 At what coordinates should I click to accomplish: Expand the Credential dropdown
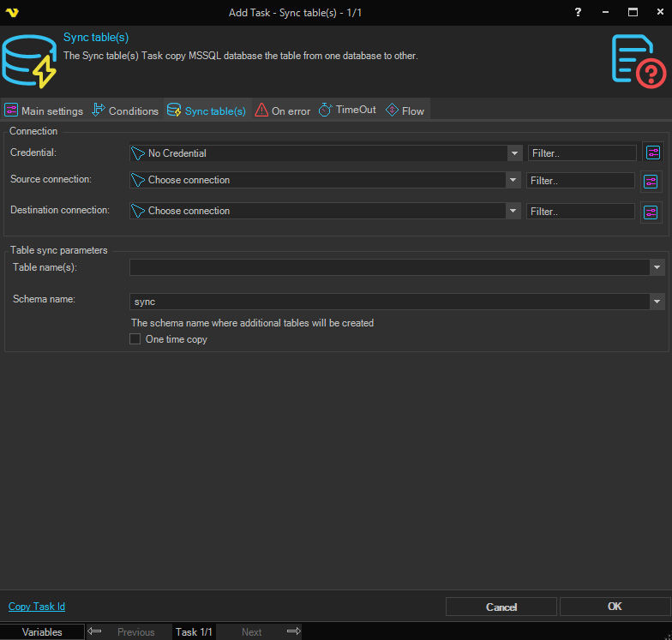pyautogui.click(x=514, y=153)
